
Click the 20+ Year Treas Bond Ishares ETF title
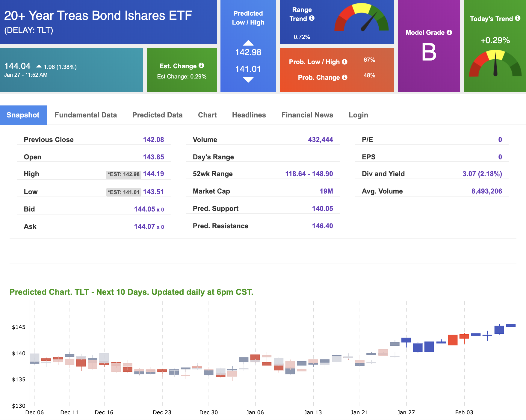[98, 16]
